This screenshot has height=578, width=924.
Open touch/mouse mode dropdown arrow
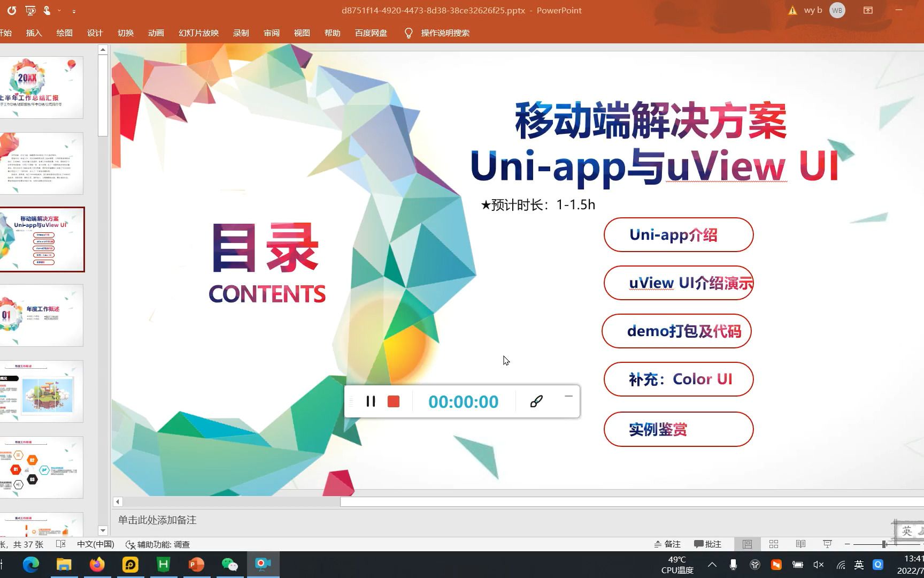tap(59, 11)
